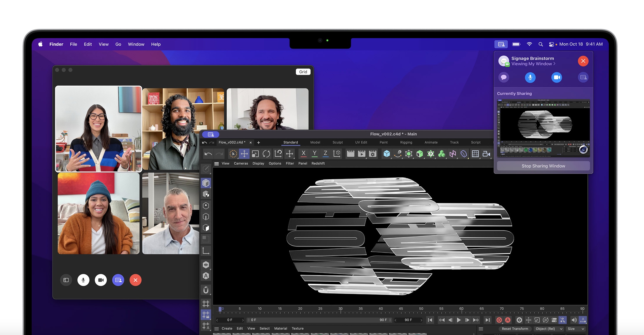Play the animation forward

coord(459,320)
